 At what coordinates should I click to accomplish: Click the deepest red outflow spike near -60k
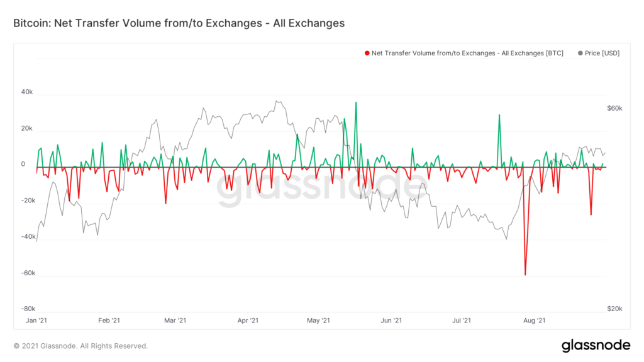pos(525,274)
